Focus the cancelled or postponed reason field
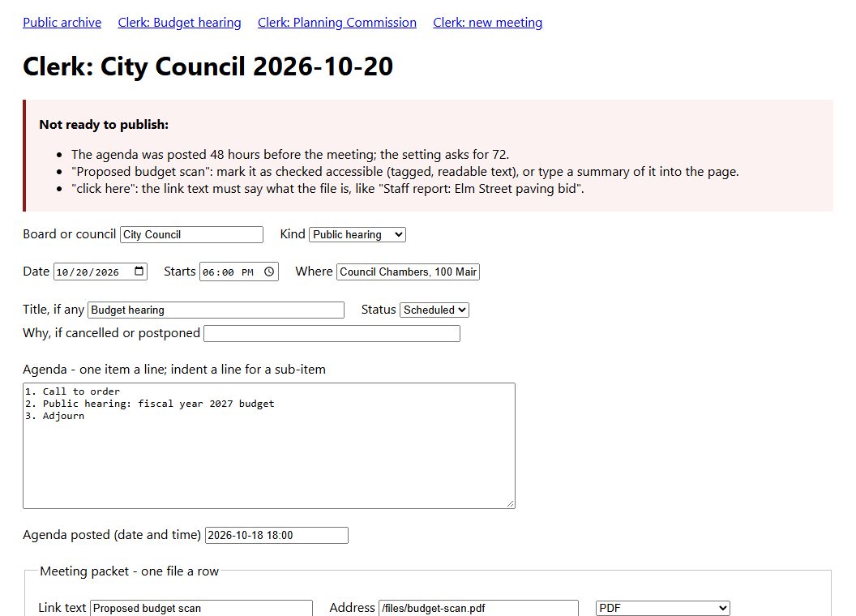 pos(332,333)
